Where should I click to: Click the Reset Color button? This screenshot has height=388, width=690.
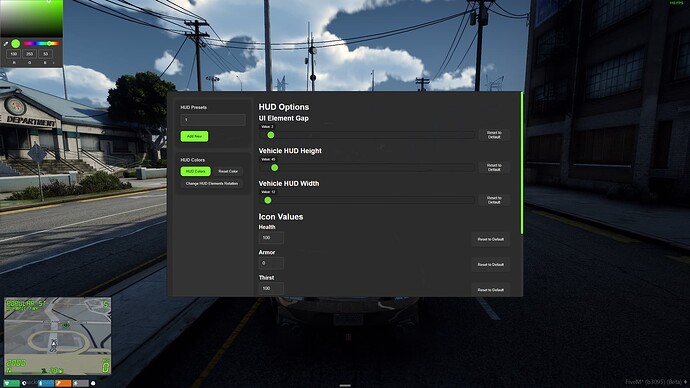[228, 171]
